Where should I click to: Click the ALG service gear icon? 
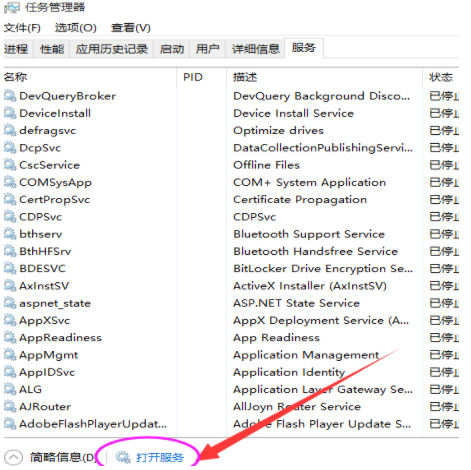[10, 389]
